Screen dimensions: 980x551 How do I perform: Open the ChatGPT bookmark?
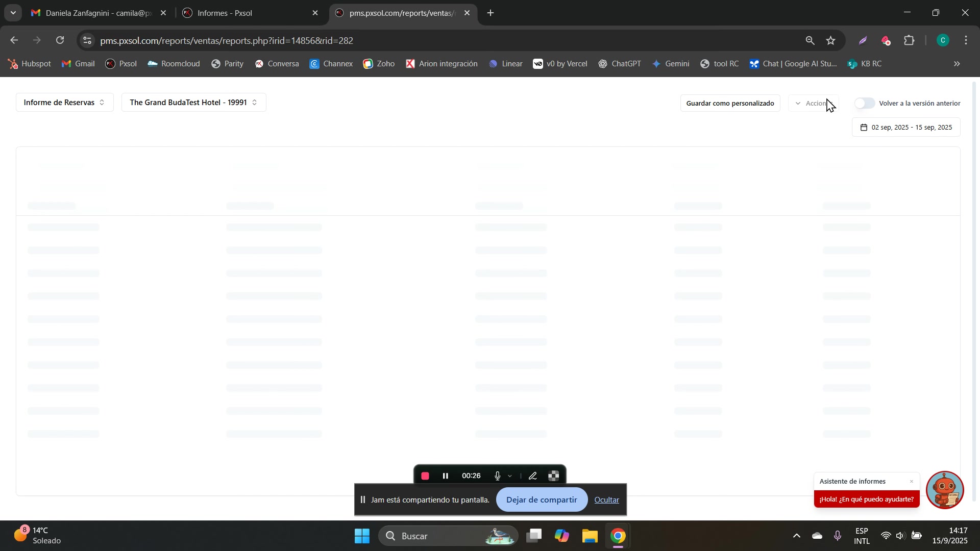(x=620, y=64)
